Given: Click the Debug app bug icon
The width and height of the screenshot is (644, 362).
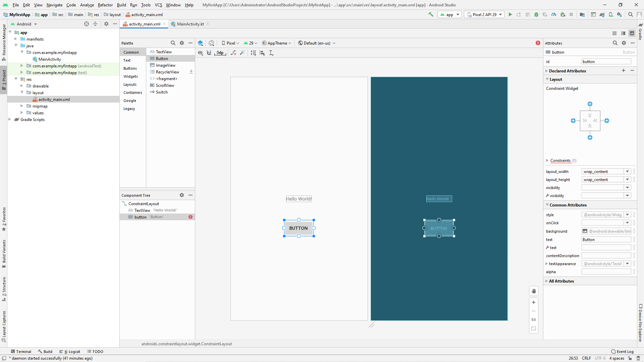Looking at the screenshot, I should [536, 15].
